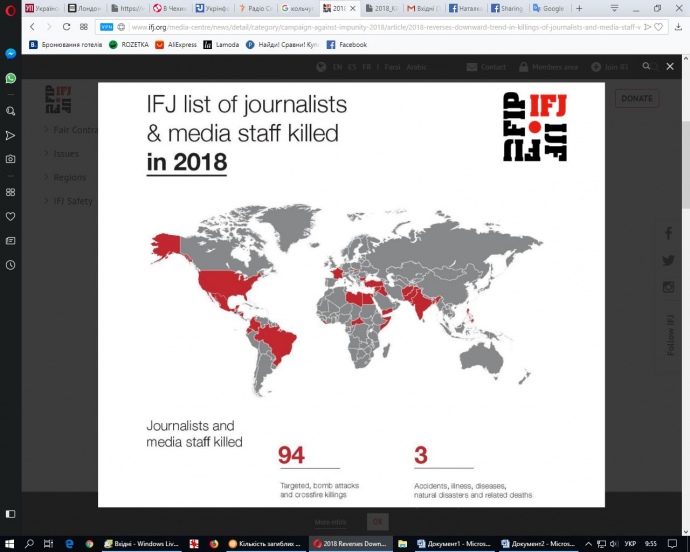690x552 pixels.
Task: Click the Opera menu logo button
Action: (10, 8)
